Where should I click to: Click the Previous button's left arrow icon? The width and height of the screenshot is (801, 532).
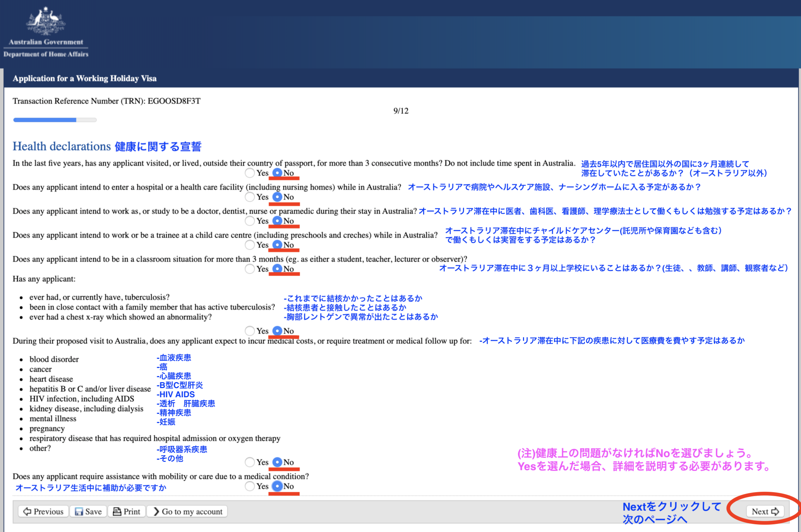click(27, 512)
